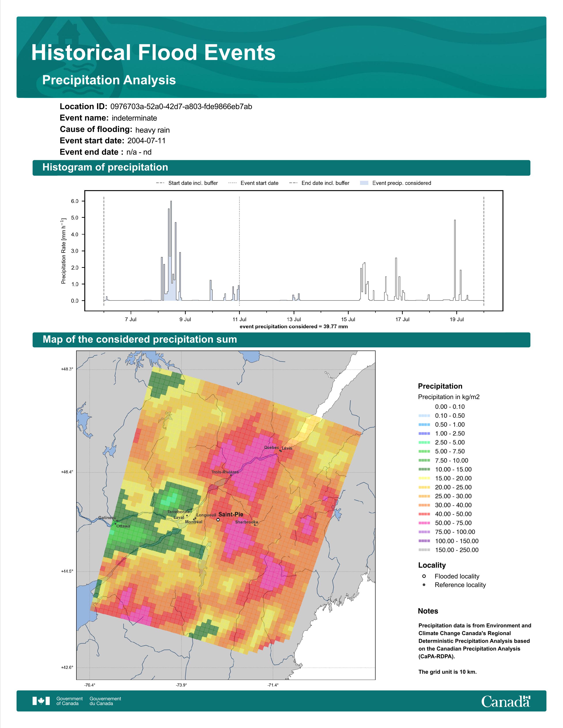Click the Reference locality legend dot
The width and height of the screenshot is (563, 728).
[424, 585]
